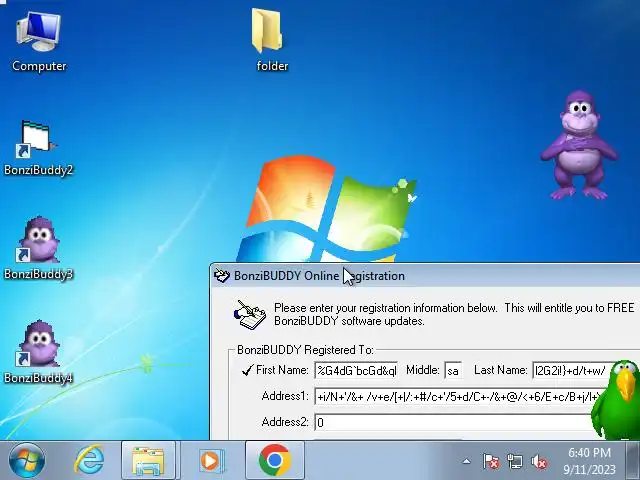
Task: Open the Action Center flag icon
Action: tap(491, 462)
